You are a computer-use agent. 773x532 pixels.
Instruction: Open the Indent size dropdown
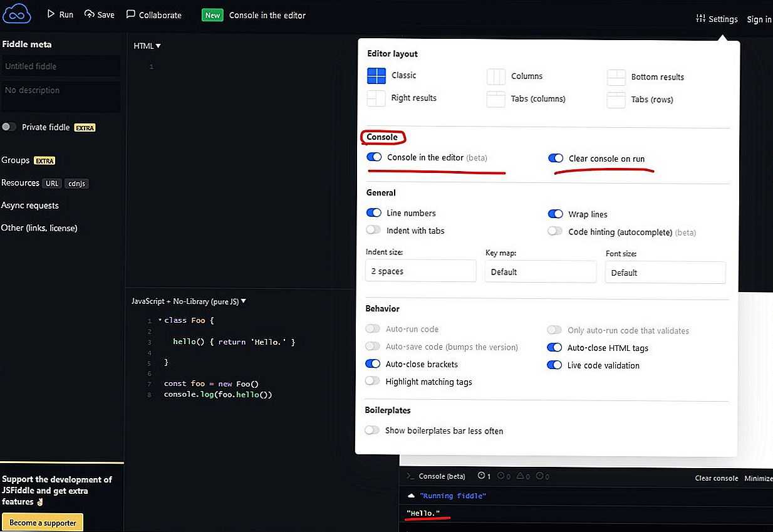click(x=420, y=271)
